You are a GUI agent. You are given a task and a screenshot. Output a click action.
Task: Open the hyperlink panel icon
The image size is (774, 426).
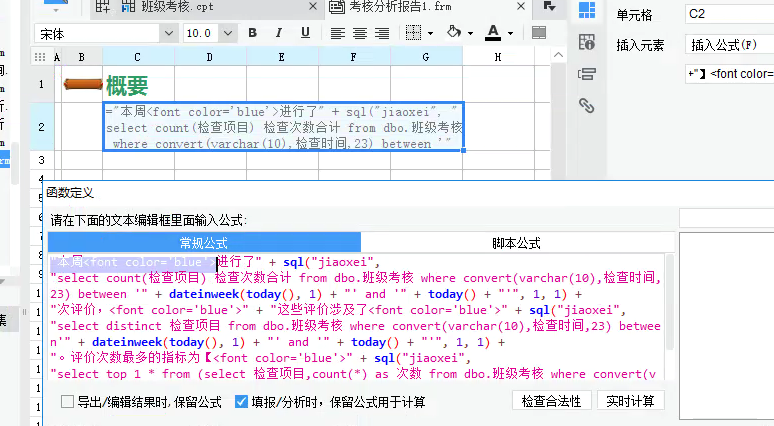586,106
